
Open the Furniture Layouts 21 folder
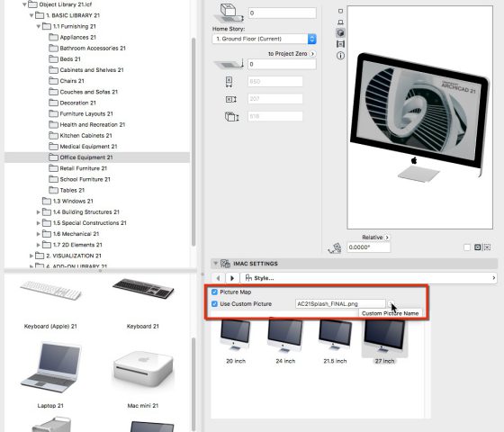click(81, 113)
